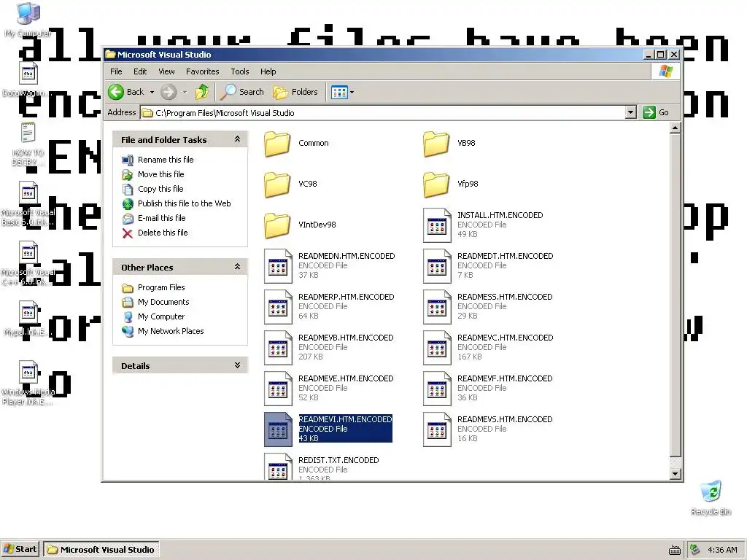747x560 pixels.
Task: Select READMEVE.HTM.ENCODED file icon
Action: 278,389
